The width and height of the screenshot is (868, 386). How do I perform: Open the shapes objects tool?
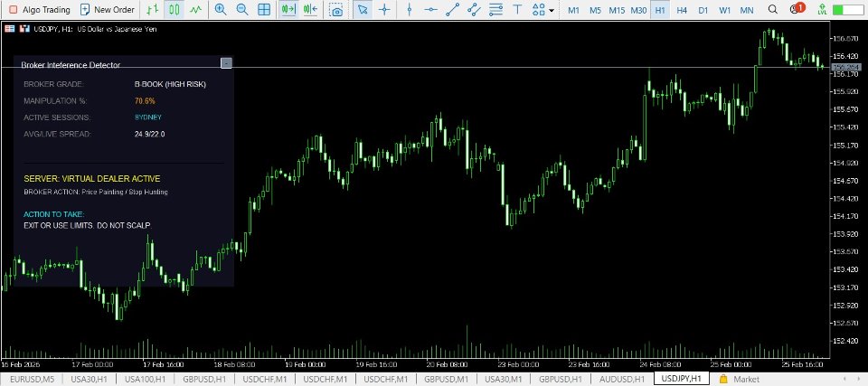click(x=538, y=9)
